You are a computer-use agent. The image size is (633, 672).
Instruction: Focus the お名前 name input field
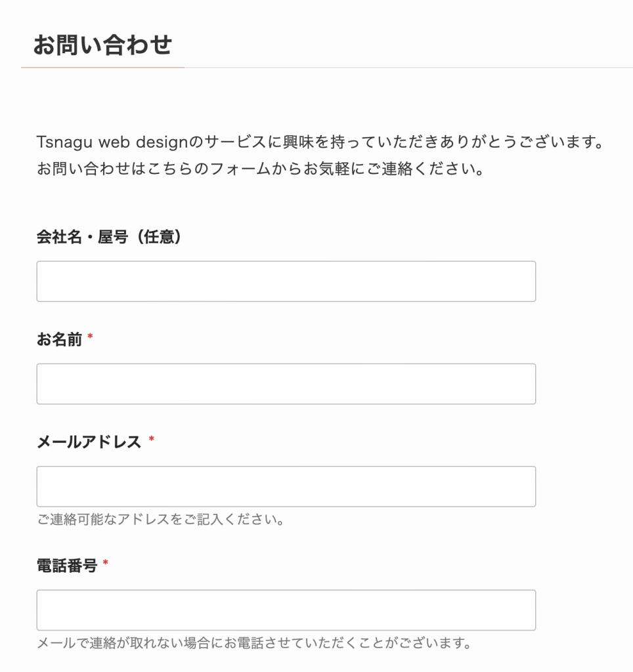tap(286, 384)
